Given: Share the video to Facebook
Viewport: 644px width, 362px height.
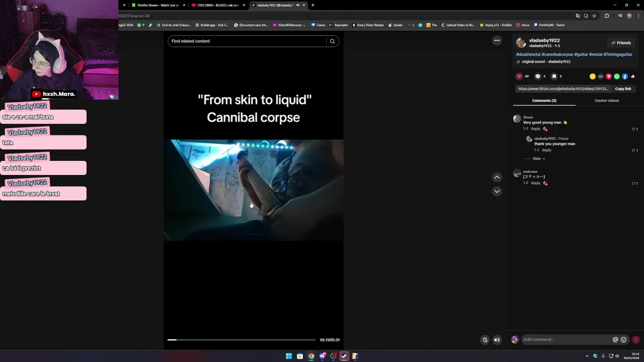Looking at the screenshot, I should (x=624, y=76).
